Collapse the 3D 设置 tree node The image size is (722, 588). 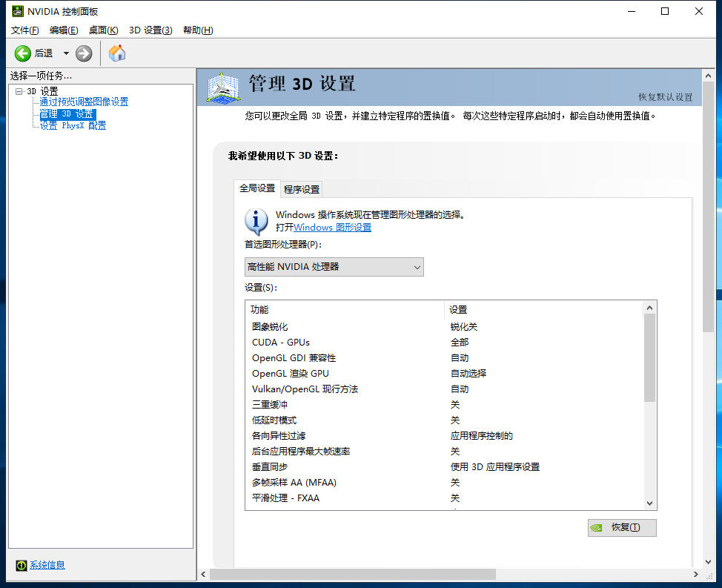pos(19,91)
